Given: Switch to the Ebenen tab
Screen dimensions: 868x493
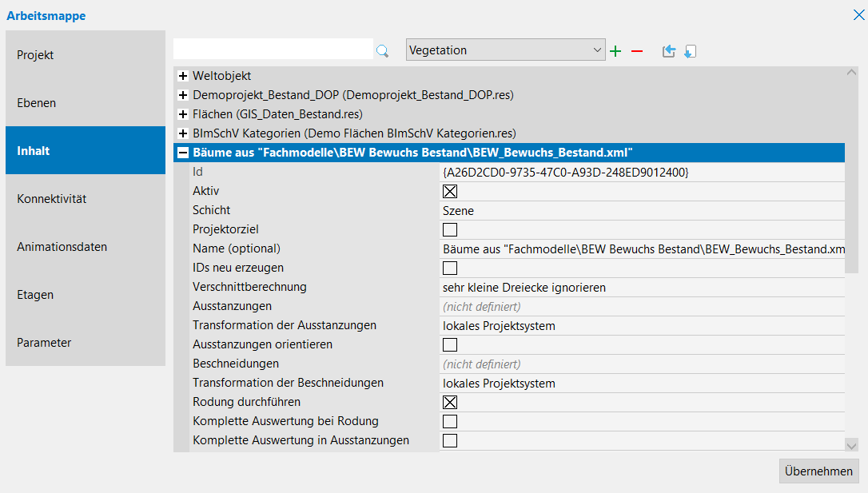Looking at the screenshot, I should [85, 103].
